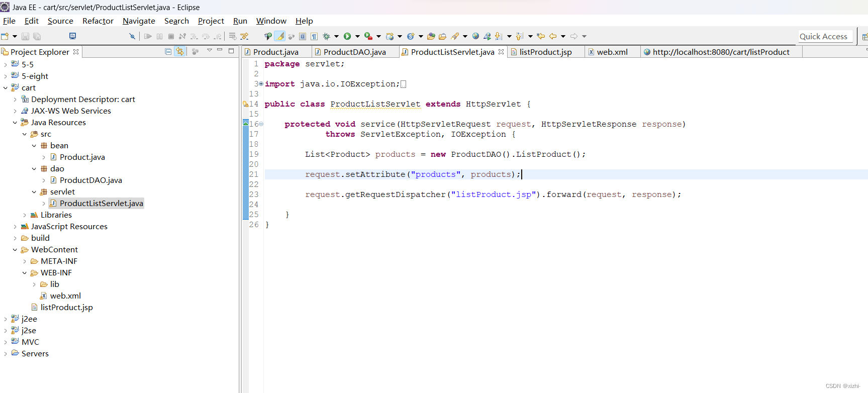The width and height of the screenshot is (868, 393).
Task: Toggle Link with Editor in Project Explorer
Action: coord(180,51)
